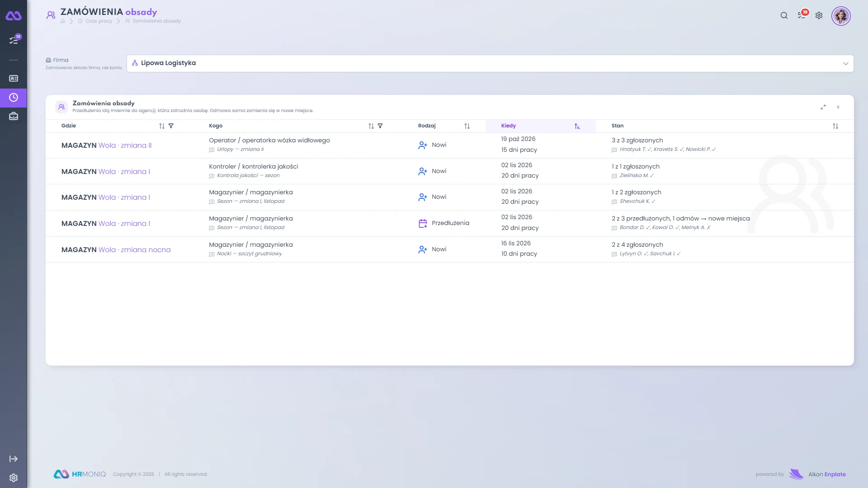Sort by the Stan column

point(835,126)
